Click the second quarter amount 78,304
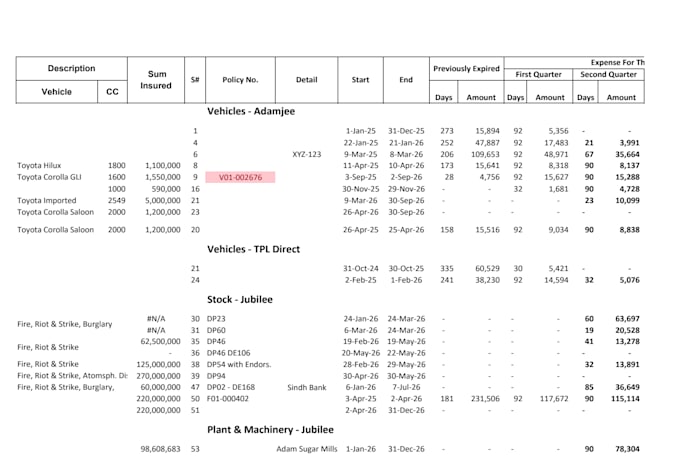The image size is (680, 459). 627,449
